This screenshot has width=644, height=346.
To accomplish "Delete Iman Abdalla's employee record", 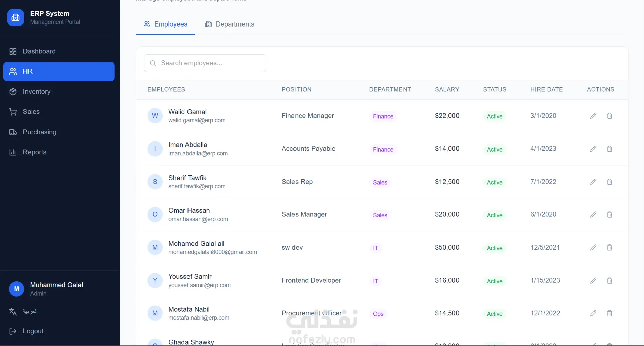I will pyautogui.click(x=610, y=149).
